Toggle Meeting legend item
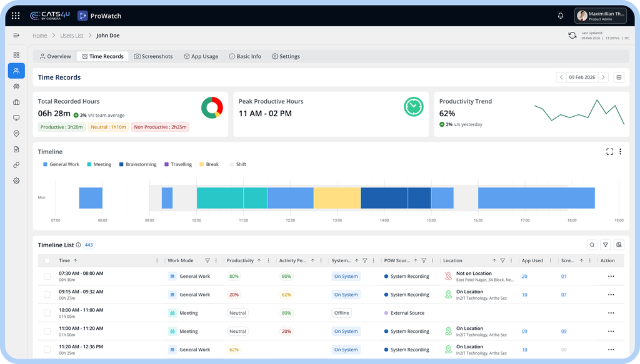This screenshot has width=640, height=364. pos(99,164)
